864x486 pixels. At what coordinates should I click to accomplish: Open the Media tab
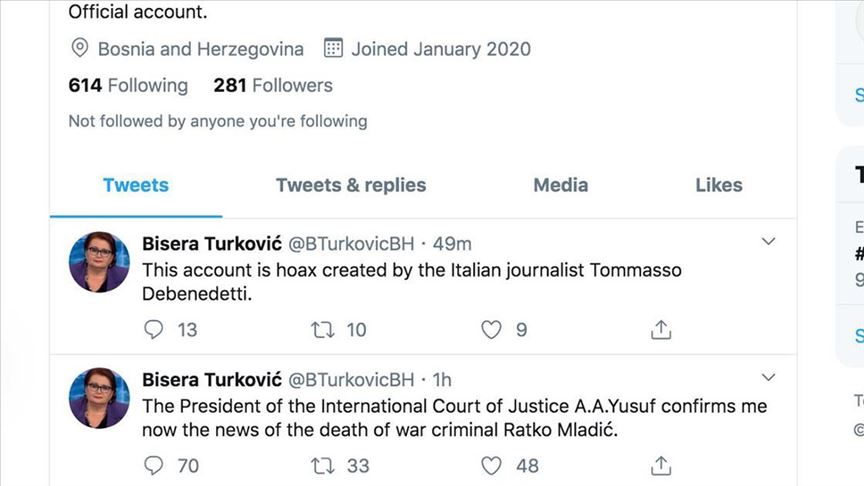[x=560, y=185]
